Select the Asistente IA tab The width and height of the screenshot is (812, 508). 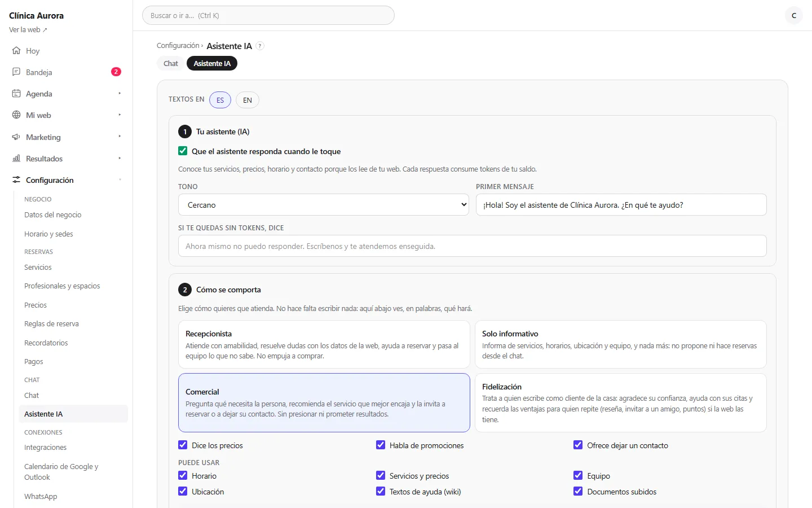pos(212,64)
